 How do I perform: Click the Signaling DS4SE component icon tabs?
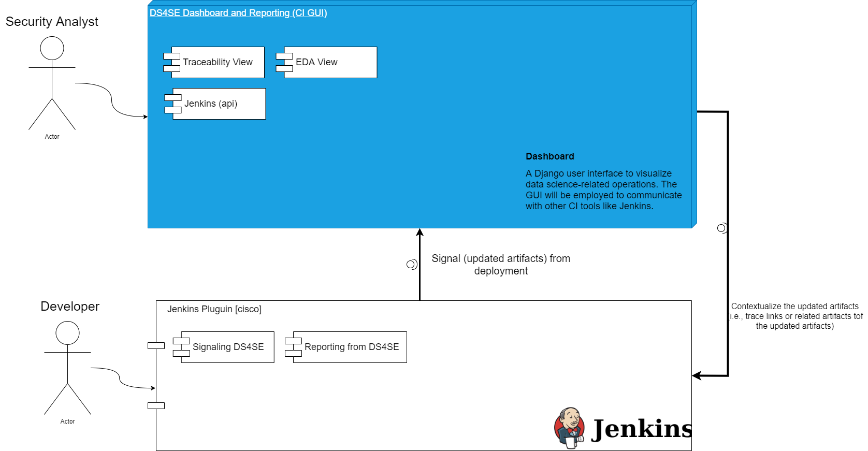click(x=181, y=347)
